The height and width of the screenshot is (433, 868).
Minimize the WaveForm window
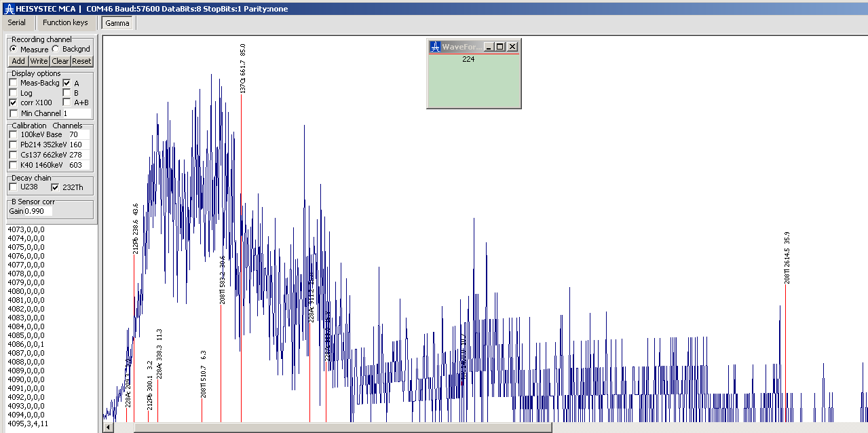(489, 47)
